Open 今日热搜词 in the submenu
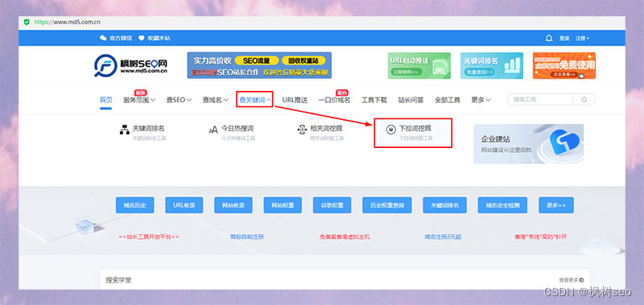Screen dimensions: 644x305 click(237, 129)
